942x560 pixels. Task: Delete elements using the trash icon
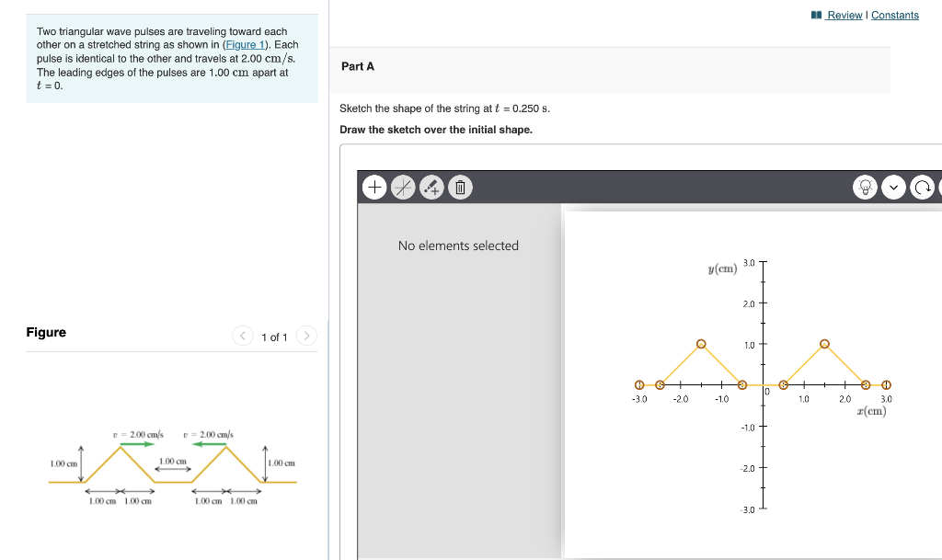pos(458,187)
